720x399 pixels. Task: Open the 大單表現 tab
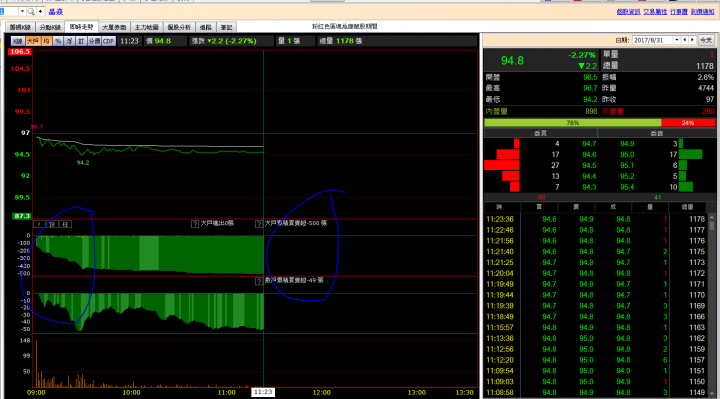click(x=114, y=28)
